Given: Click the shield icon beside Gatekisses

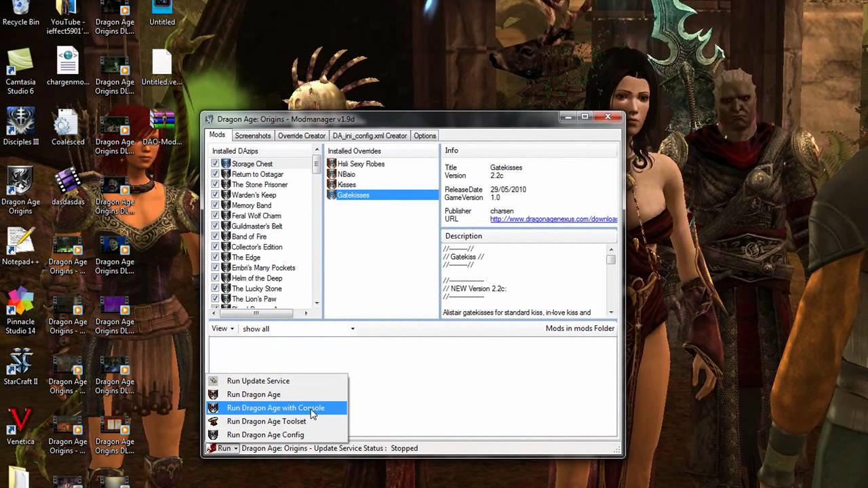Looking at the screenshot, I should (x=332, y=195).
